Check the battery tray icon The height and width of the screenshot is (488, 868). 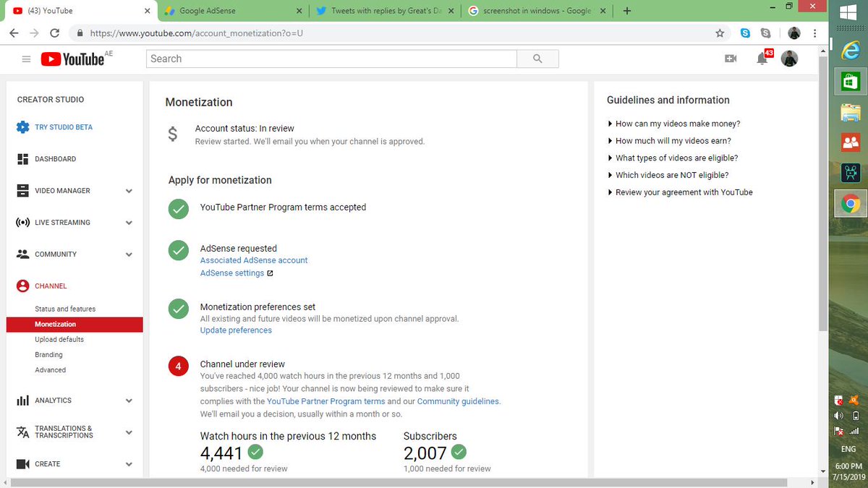click(855, 416)
